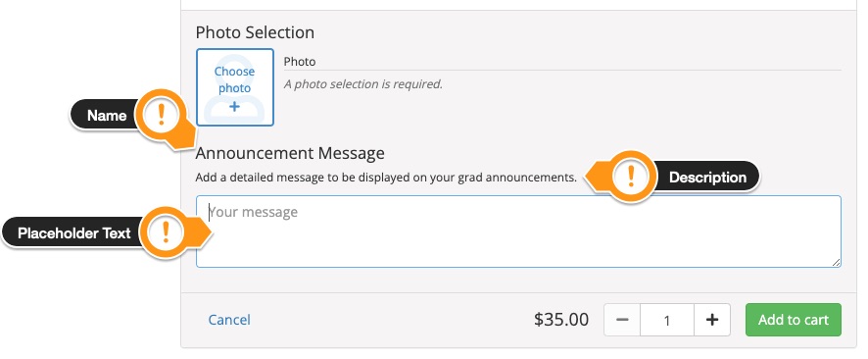The image size is (868, 359).
Task: Click the Placeholder Text callout label
Action: click(73, 232)
